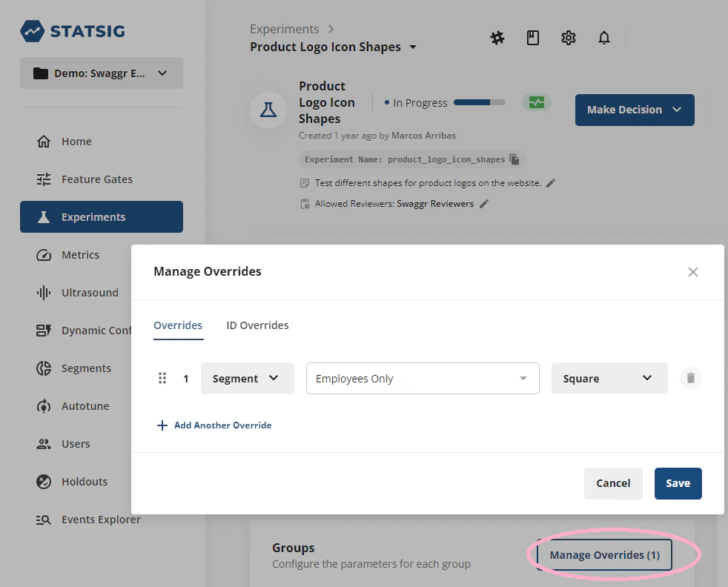Screen dimensions: 728x587
Task: Click the Cancel button
Action: (613, 483)
